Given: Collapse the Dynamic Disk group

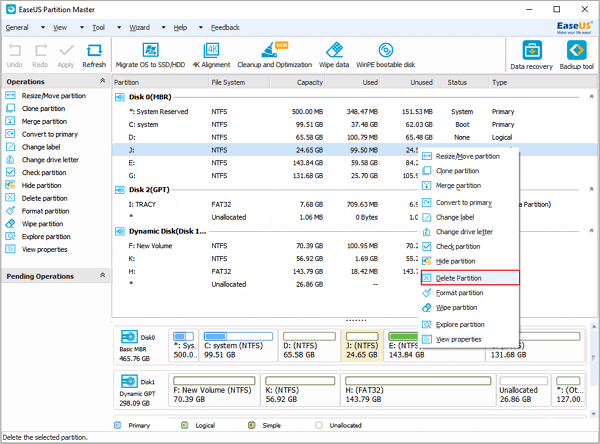Looking at the screenshot, I should point(591,231).
